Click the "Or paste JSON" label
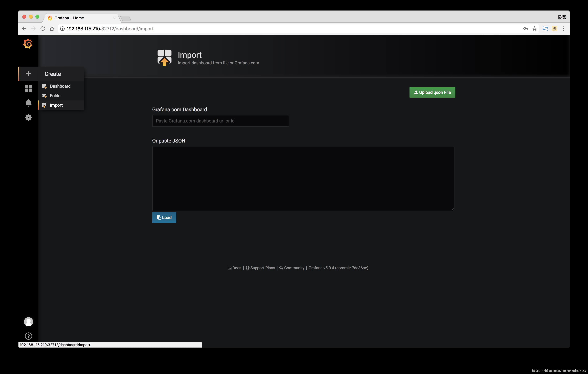 coord(168,141)
